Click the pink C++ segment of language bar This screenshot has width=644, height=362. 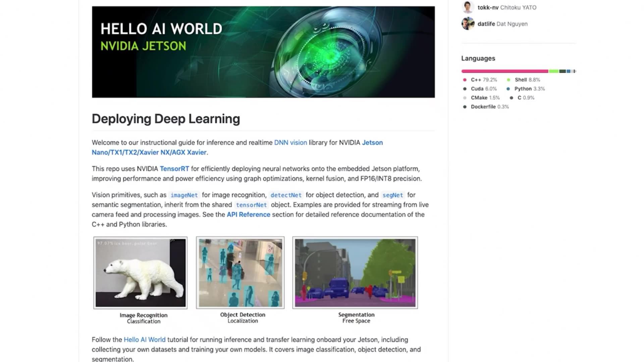(x=504, y=71)
